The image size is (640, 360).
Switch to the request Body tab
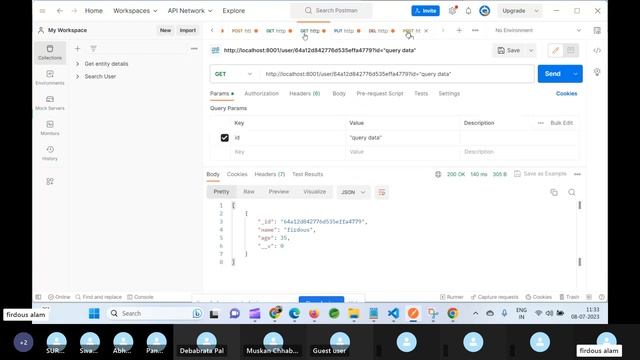pyautogui.click(x=339, y=93)
